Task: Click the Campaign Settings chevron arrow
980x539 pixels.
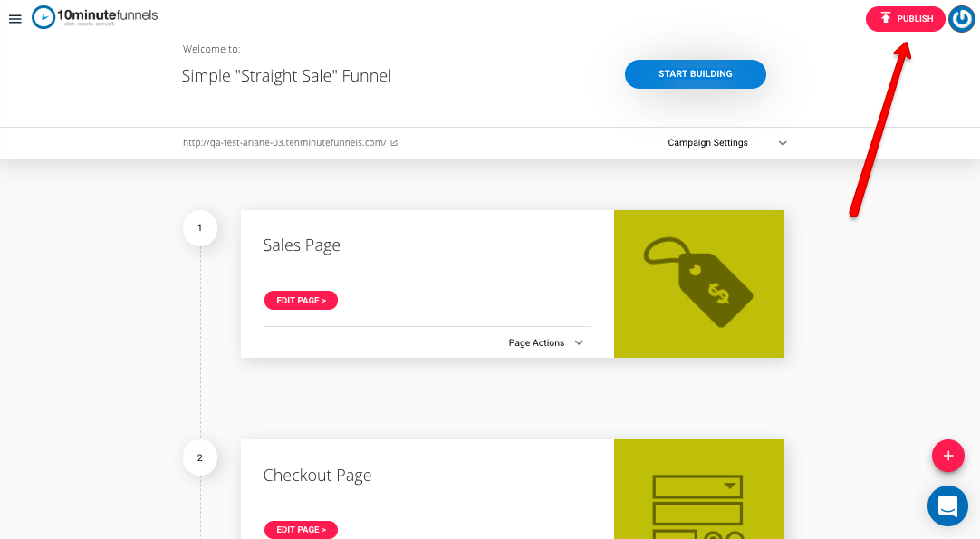Action: click(x=783, y=143)
